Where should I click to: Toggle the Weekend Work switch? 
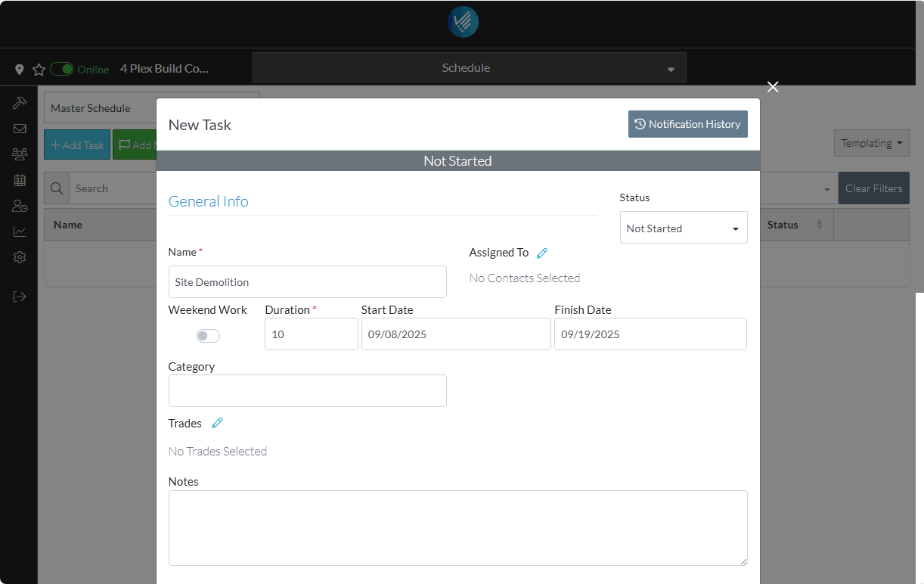tap(208, 336)
